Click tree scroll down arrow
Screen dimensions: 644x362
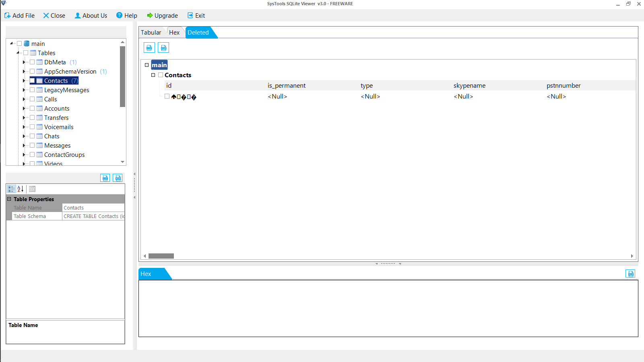pyautogui.click(x=122, y=162)
